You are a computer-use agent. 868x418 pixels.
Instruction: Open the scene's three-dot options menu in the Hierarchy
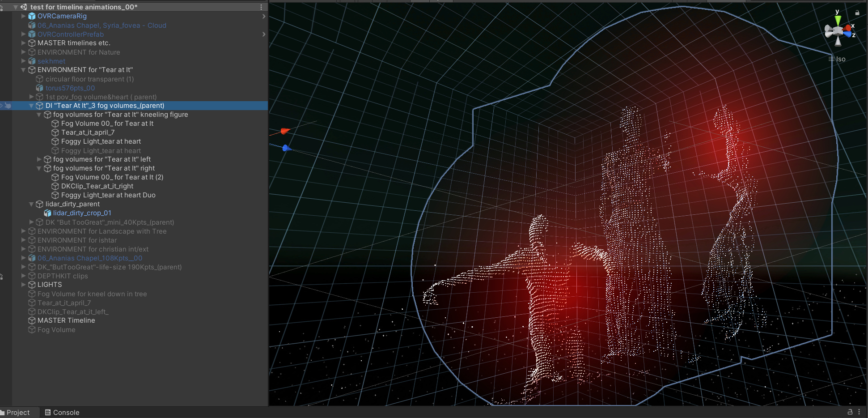point(261,7)
